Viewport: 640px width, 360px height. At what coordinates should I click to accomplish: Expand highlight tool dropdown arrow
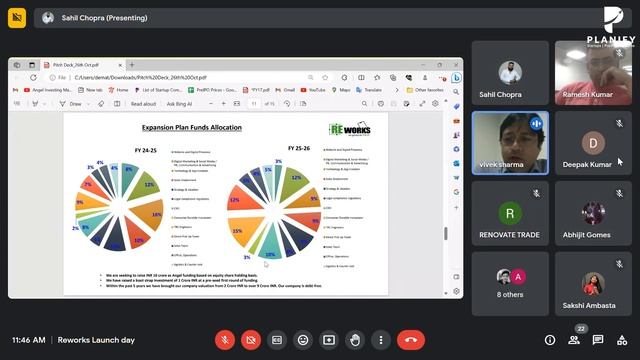(x=44, y=104)
